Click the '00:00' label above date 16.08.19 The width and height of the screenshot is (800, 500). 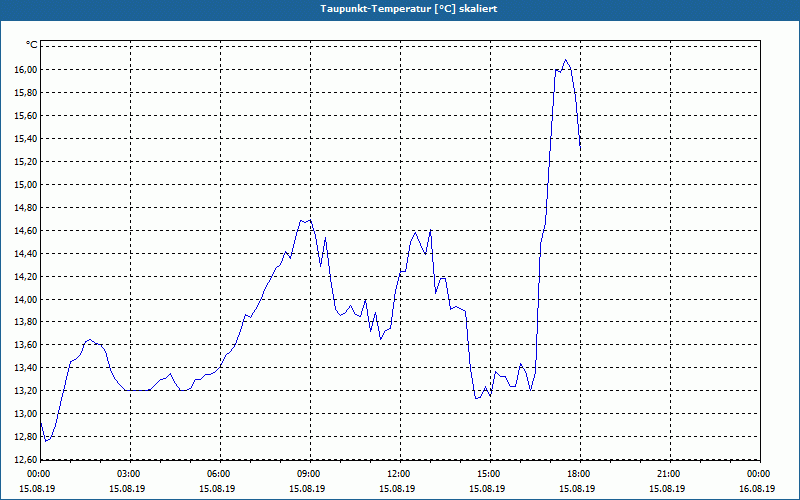(760, 474)
